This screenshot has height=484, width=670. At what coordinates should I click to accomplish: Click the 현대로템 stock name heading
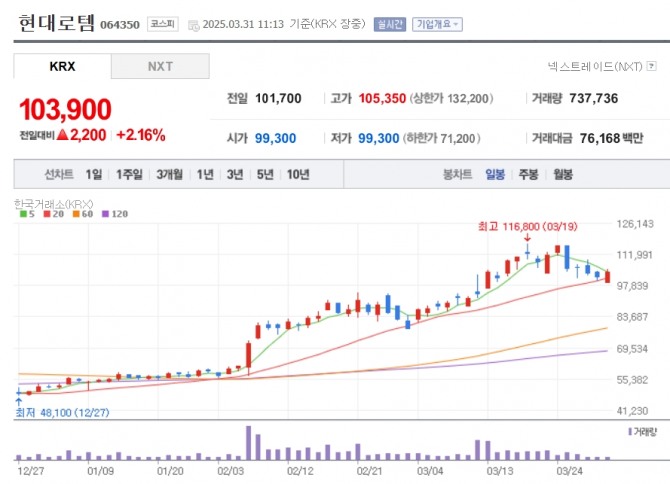coord(56,23)
